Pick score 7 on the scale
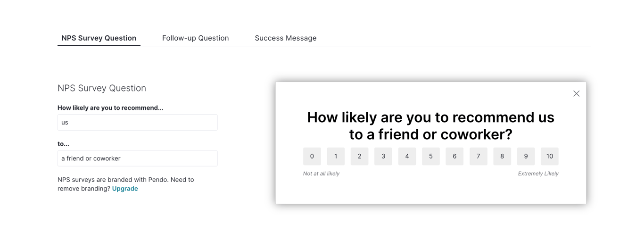644x250 pixels. tap(478, 157)
